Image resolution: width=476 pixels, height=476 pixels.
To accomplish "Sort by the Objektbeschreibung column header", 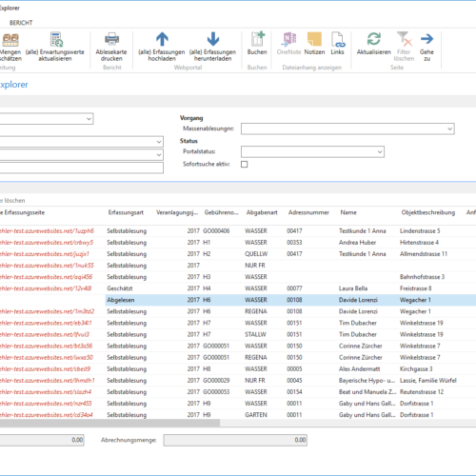I will click(428, 212).
